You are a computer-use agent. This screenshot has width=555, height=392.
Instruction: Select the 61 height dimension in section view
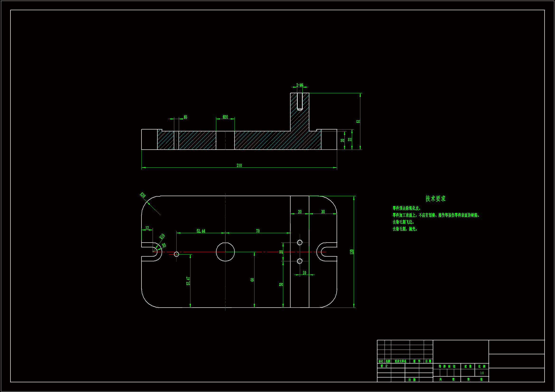[x=358, y=121]
